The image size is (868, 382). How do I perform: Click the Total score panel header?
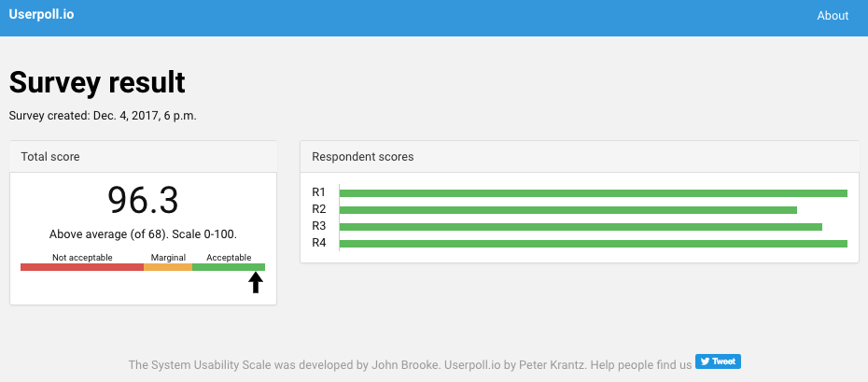144,157
